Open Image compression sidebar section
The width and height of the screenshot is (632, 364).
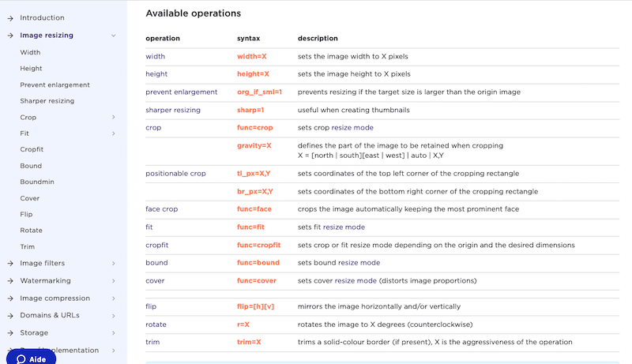pyautogui.click(x=55, y=298)
